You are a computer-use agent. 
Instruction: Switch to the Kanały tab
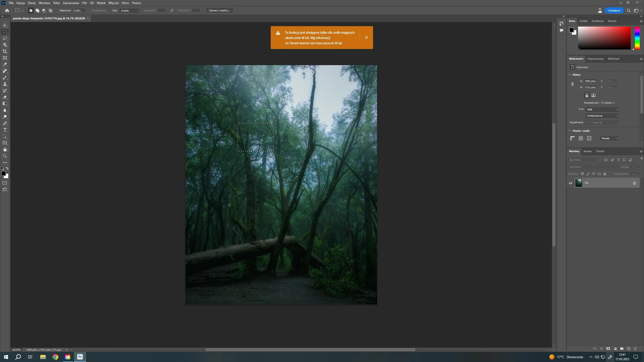click(587, 151)
